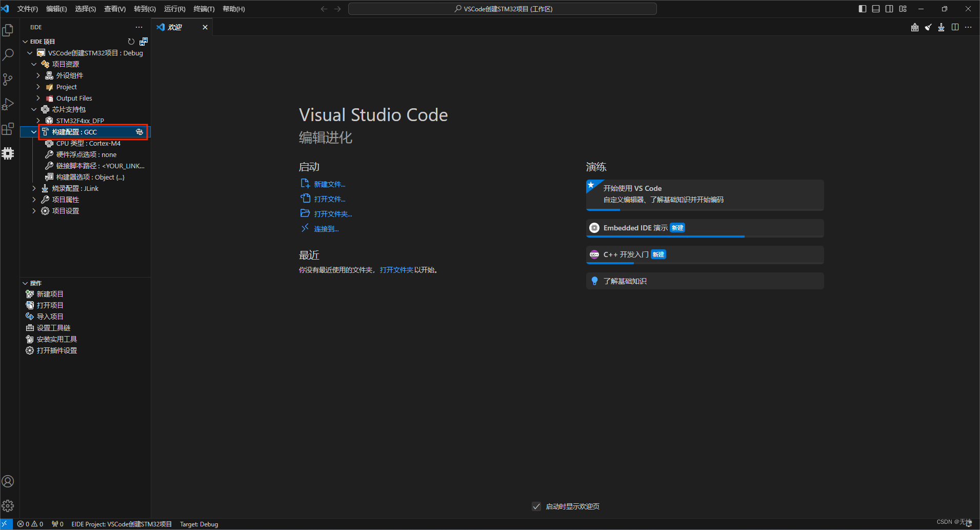The image size is (980, 530).
Task: Open the Source Control view
Action: pos(8,80)
